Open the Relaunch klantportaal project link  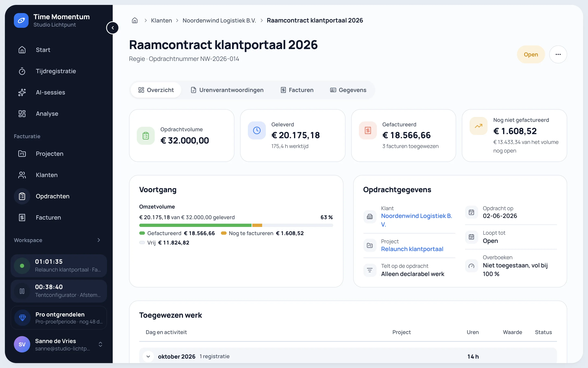coord(412,249)
